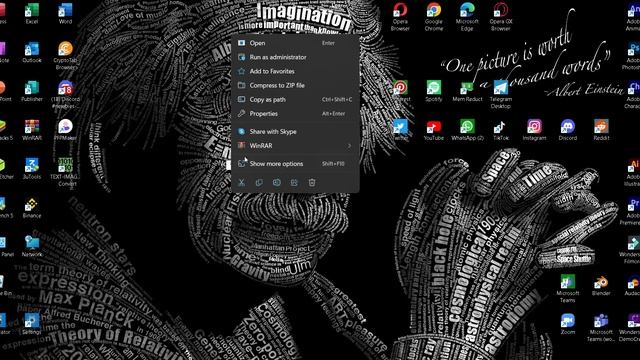640x360 pixels.
Task: Select the WhatsApp (2) desktop icon
Action: click(x=467, y=130)
